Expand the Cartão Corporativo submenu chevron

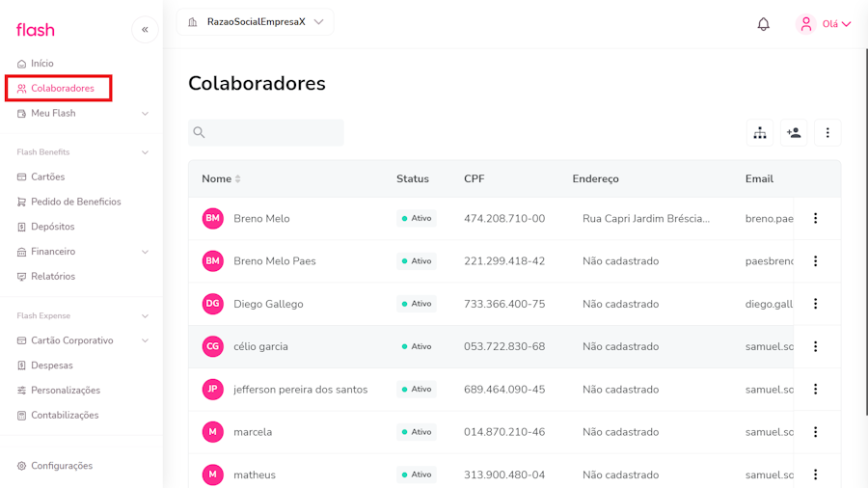coord(145,340)
